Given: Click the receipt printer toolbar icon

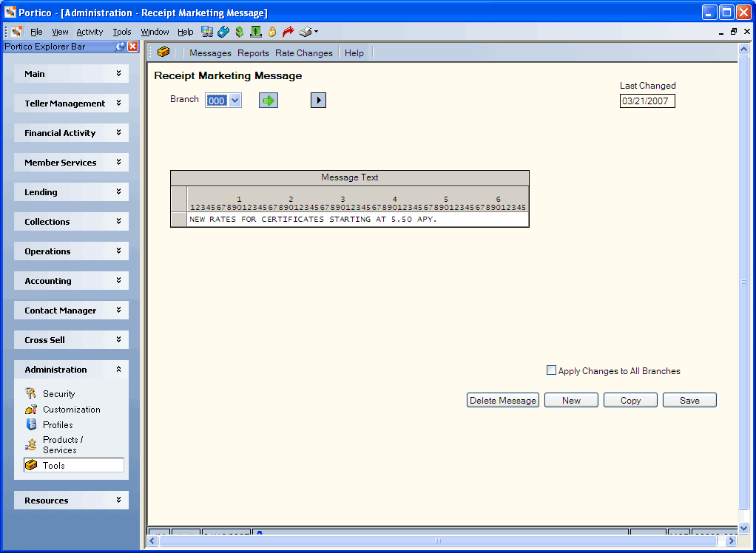Looking at the screenshot, I should click(x=306, y=32).
